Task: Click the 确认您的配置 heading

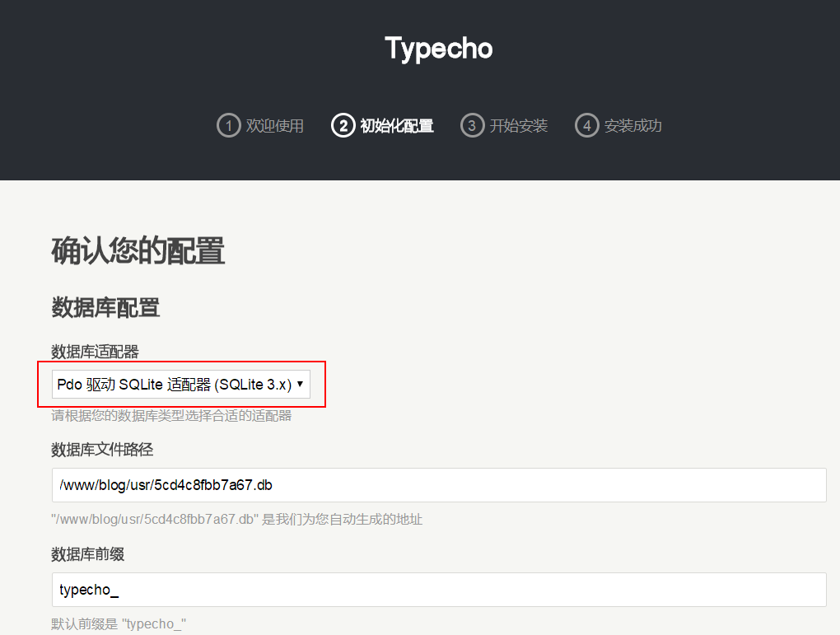Action: point(138,250)
